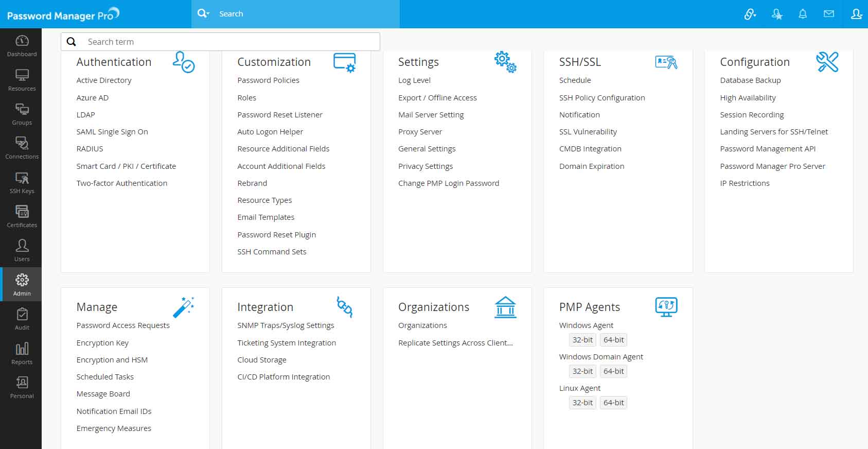The image size is (868, 449).
Task: Open Scheduled Tasks
Action: tap(105, 377)
